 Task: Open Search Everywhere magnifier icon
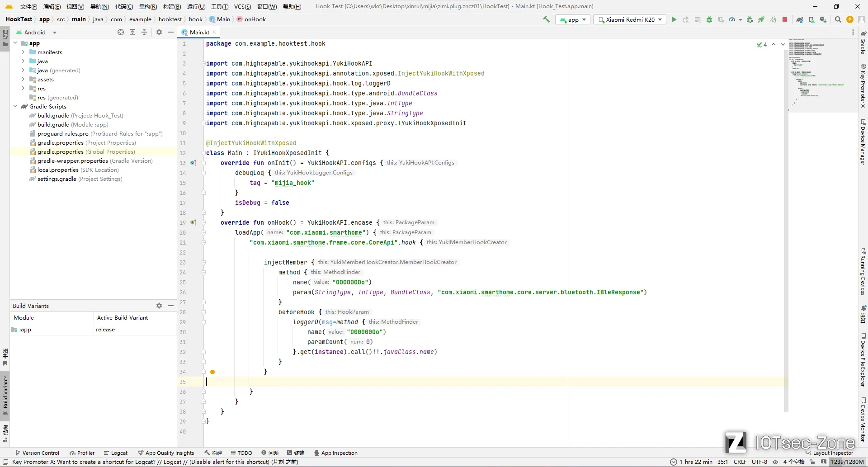point(838,19)
